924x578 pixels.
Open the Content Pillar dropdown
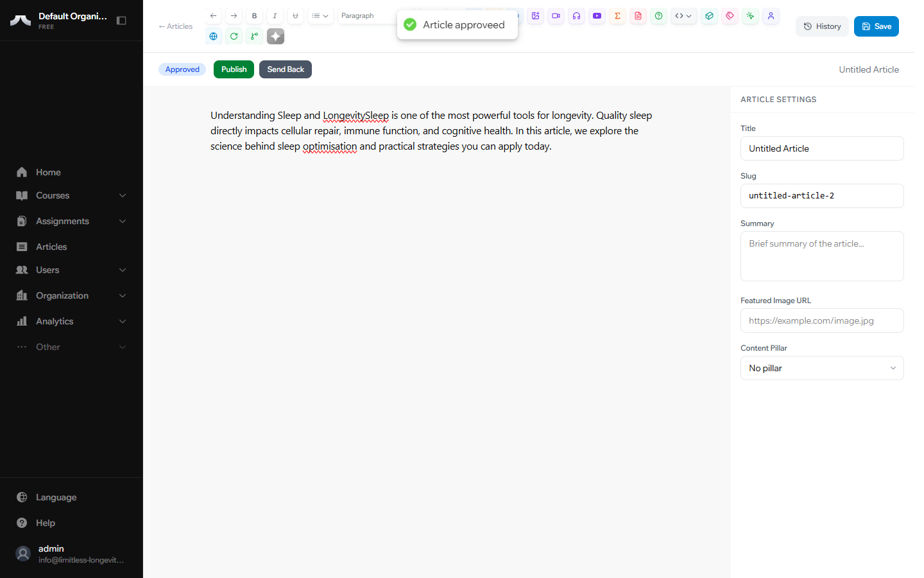(x=821, y=368)
